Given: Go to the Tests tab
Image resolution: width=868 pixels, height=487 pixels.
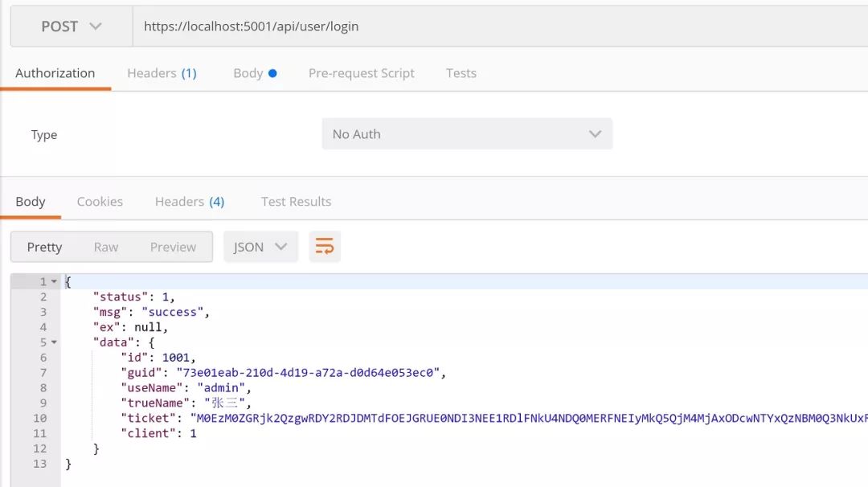Looking at the screenshot, I should (461, 73).
